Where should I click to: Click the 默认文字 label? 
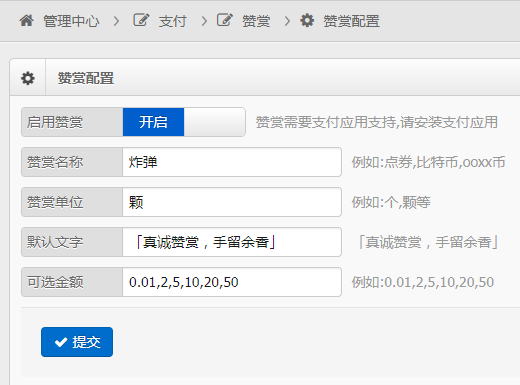[x=55, y=242]
